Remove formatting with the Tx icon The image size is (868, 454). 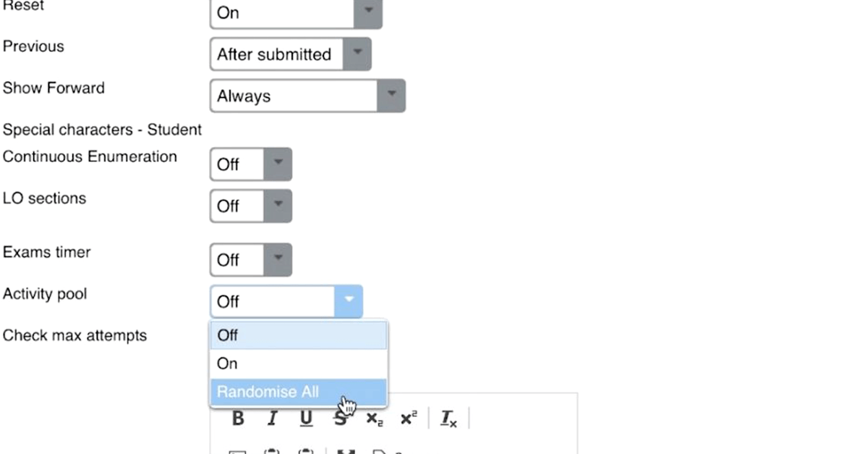point(448,419)
